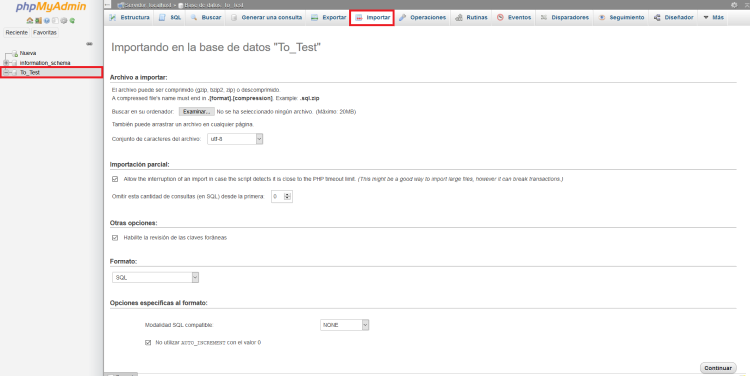
Task: Click the Nueva new database icon
Action: [15, 54]
